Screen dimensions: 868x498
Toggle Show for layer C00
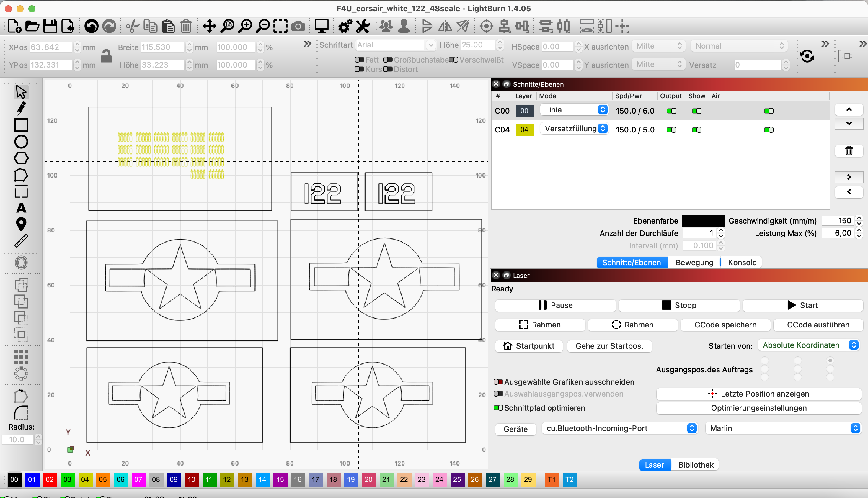(x=696, y=111)
